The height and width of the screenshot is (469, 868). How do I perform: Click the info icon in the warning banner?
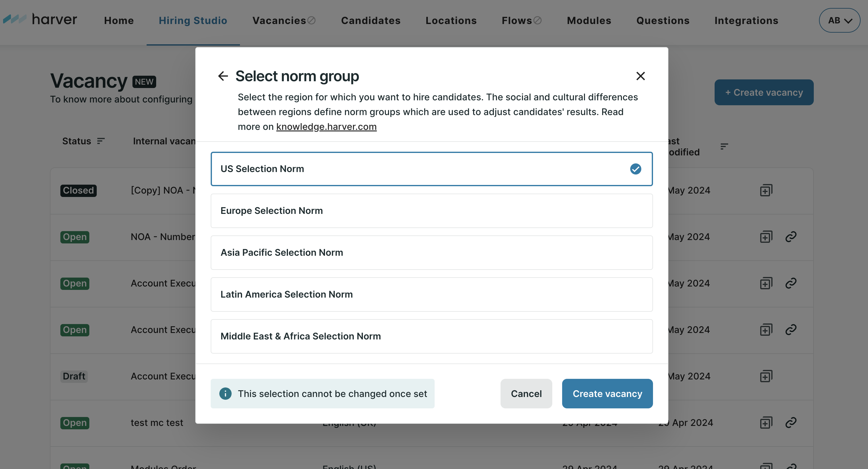[225, 394]
